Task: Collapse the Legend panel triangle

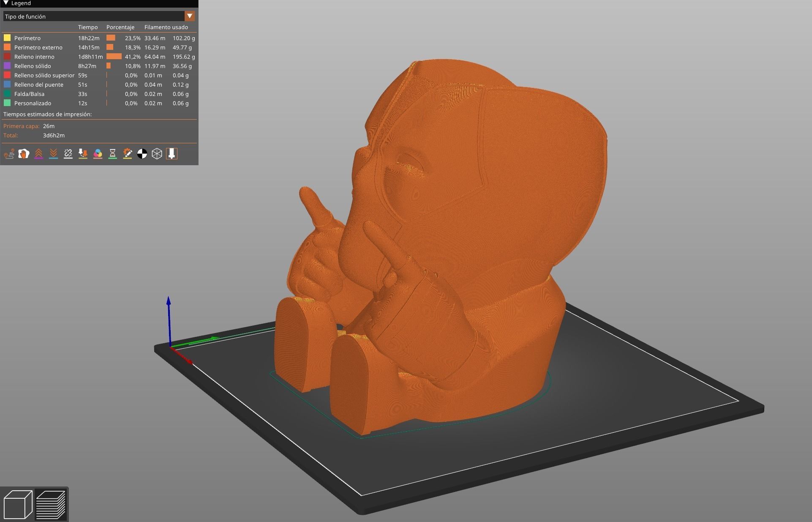Action: click(6, 3)
